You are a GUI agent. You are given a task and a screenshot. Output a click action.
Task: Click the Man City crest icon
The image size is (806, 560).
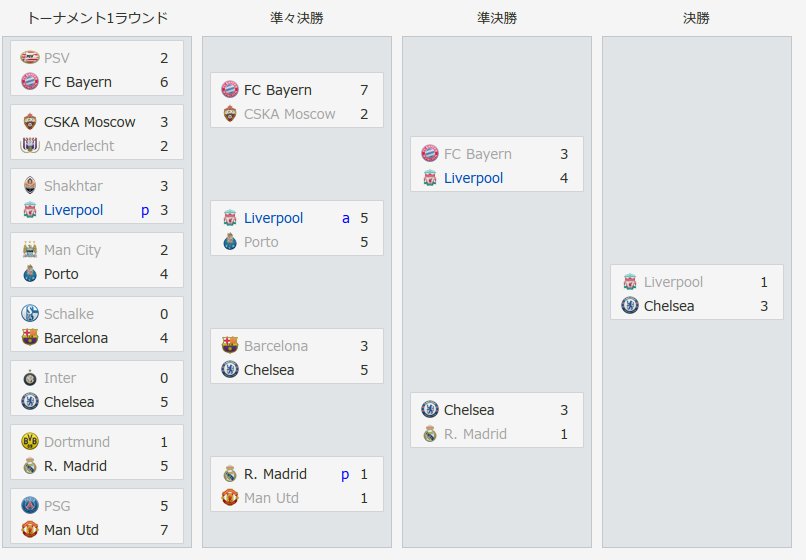[30, 249]
